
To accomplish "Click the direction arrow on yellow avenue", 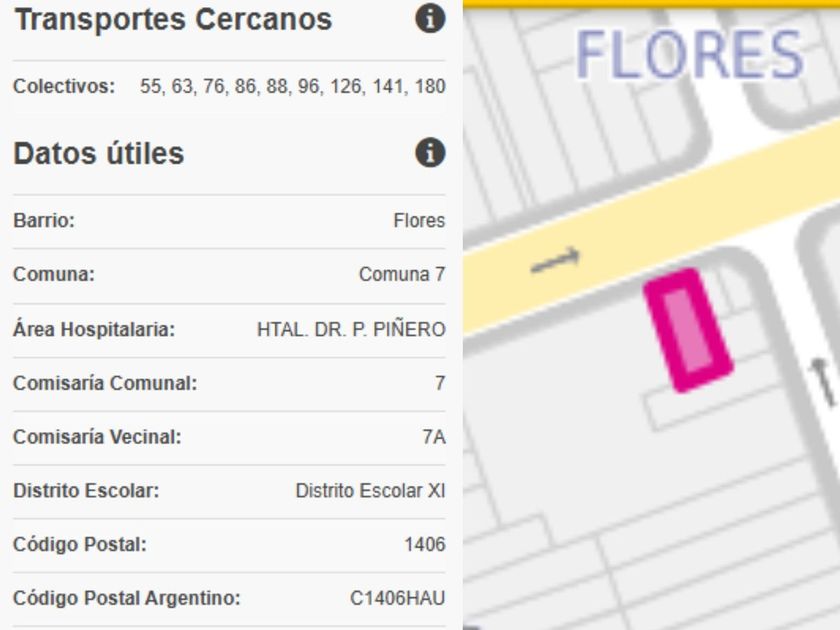I will pyautogui.click(x=555, y=262).
